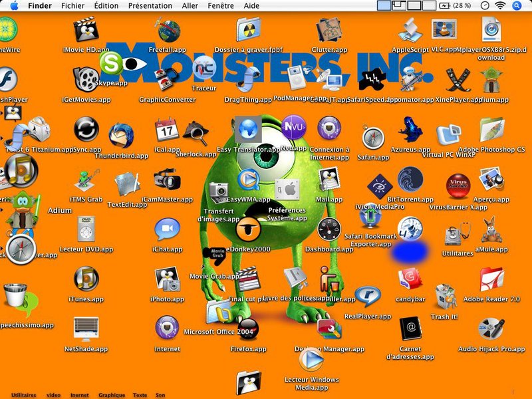Select the highlighted first desktop pager square
The width and height of the screenshot is (532, 399).
tap(384, 5)
